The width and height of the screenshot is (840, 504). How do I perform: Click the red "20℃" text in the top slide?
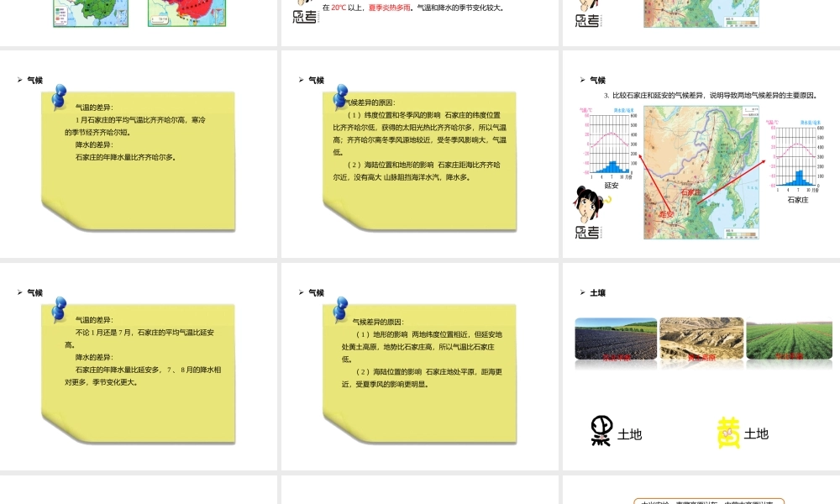(339, 8)
